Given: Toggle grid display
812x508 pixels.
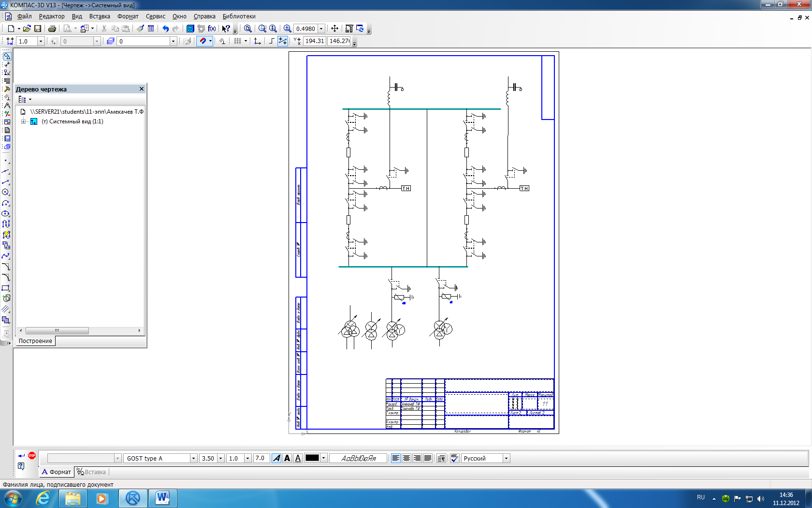Looking at the screenshot, I should pos(237,41).
